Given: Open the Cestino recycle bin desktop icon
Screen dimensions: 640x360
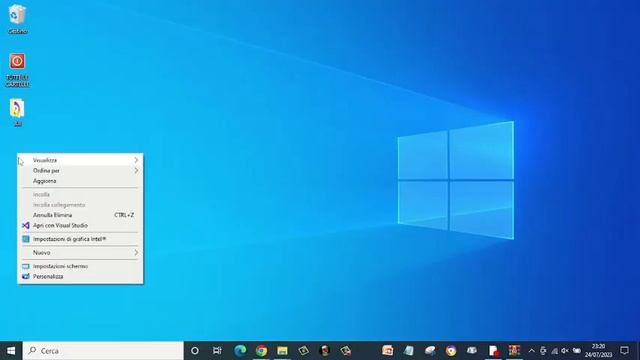Looking at the screenshot, I should 17,19.
